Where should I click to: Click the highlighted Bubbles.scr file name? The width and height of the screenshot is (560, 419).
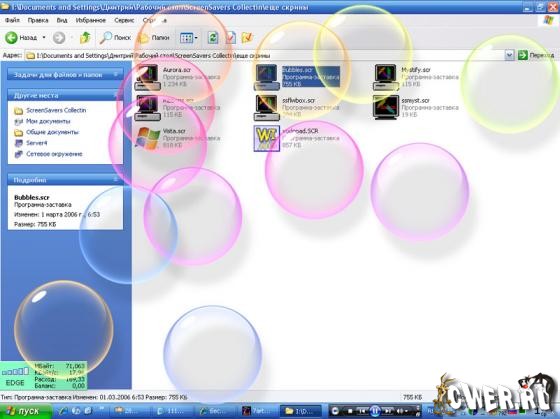coord(298,70)
